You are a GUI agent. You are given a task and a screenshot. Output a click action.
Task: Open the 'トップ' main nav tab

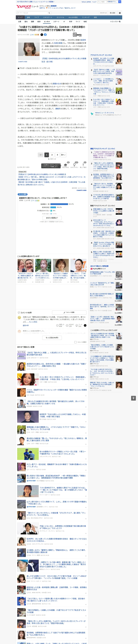coord(20,17)
